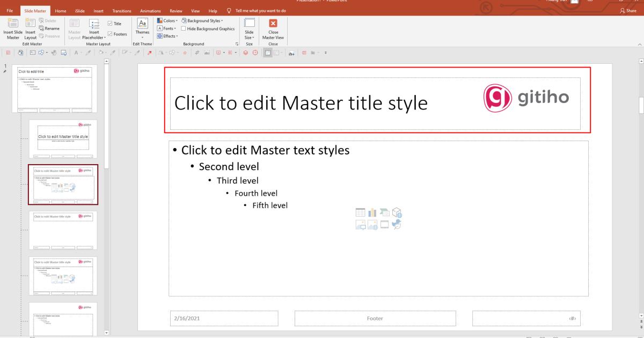Enable Hide Background Graphics
The height and width of the screenshot is (338, 644).
183,28
